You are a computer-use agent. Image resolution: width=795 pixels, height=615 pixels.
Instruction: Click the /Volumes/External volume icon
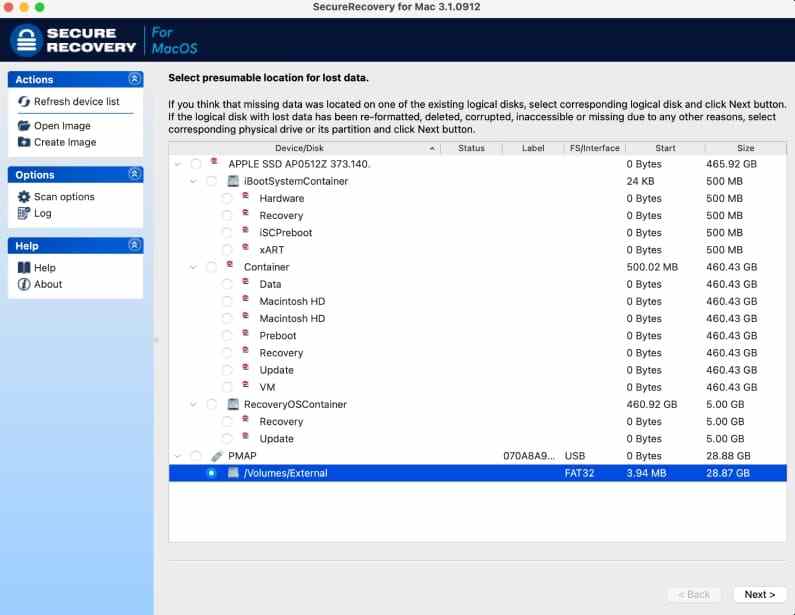pyautogui.click(x=233, y=473)
